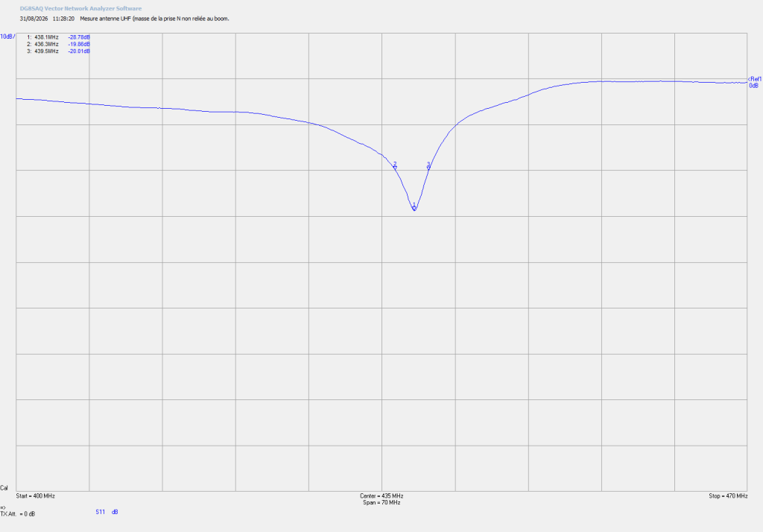Click the DG8SAQ Vector Network Analyzer Software title

[80, 8]
